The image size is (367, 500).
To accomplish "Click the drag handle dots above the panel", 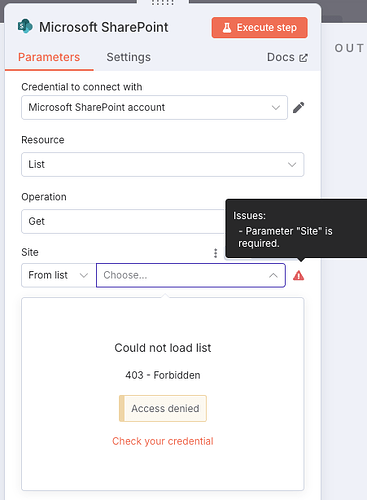I will click(x=163, y=3).
